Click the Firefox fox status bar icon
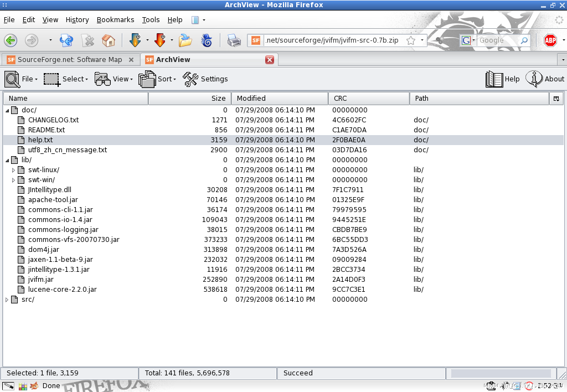 tap(34, 386)
